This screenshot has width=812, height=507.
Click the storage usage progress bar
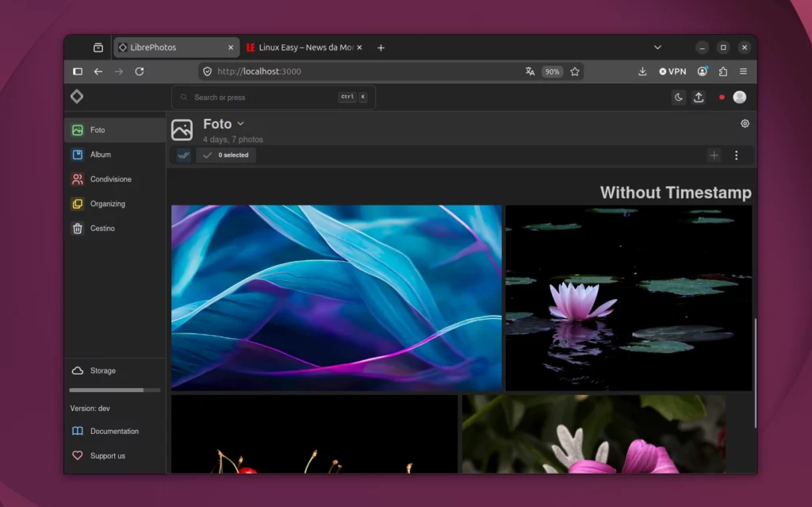115,390
